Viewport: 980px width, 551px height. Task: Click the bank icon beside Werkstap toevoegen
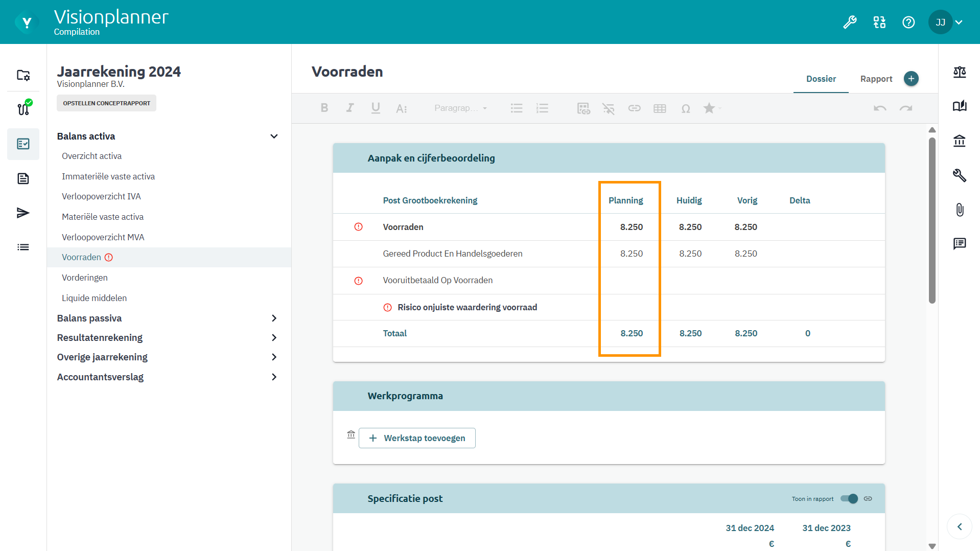click(x=351, y=435)
